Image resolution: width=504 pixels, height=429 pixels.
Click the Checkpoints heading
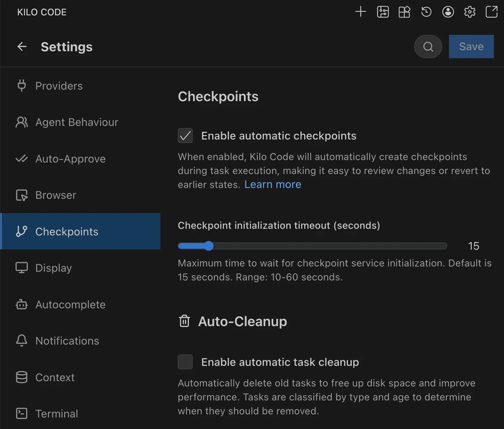pyautogui.click(x=218, y=97)
